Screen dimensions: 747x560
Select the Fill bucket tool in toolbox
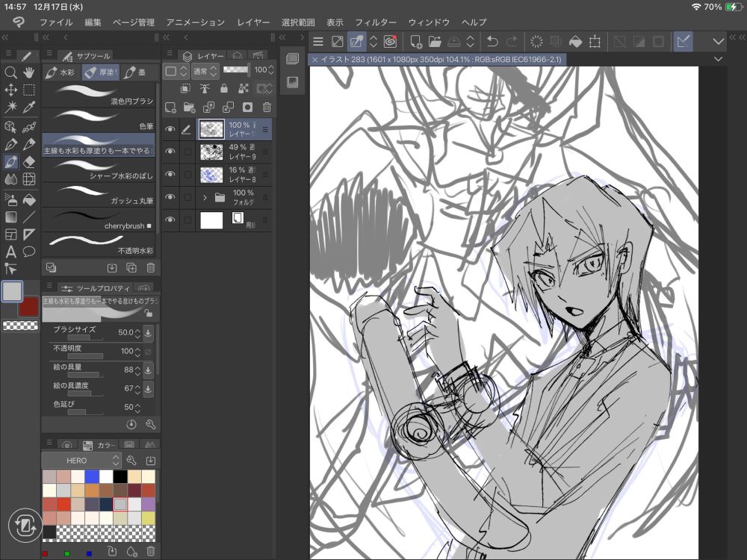29,199
